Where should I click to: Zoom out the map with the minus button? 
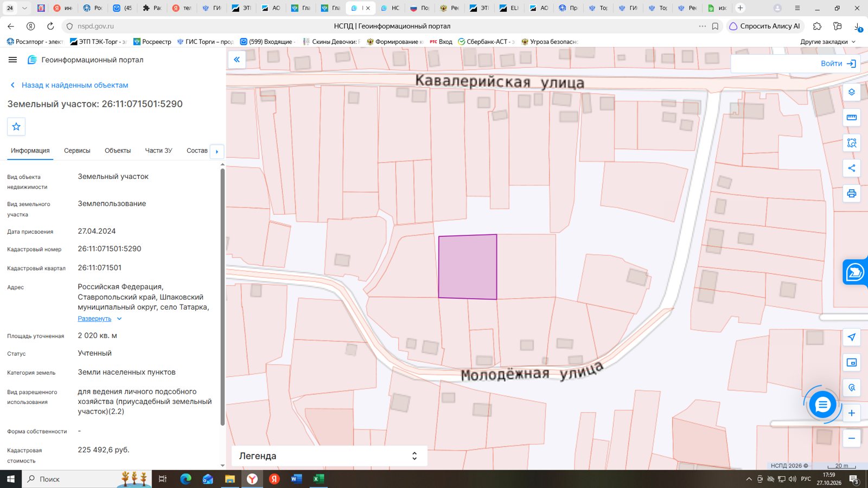852,438
